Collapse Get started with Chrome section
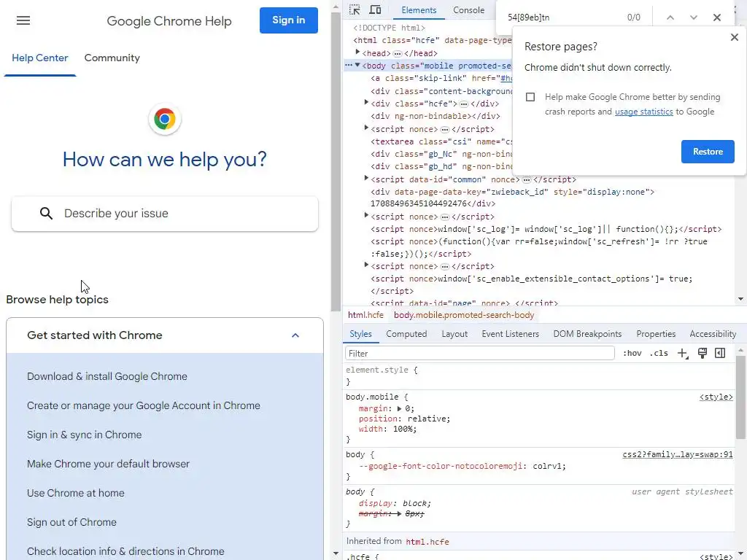This screenshot has height=560, width=747. pyautogui.click(x=295, y=335)
